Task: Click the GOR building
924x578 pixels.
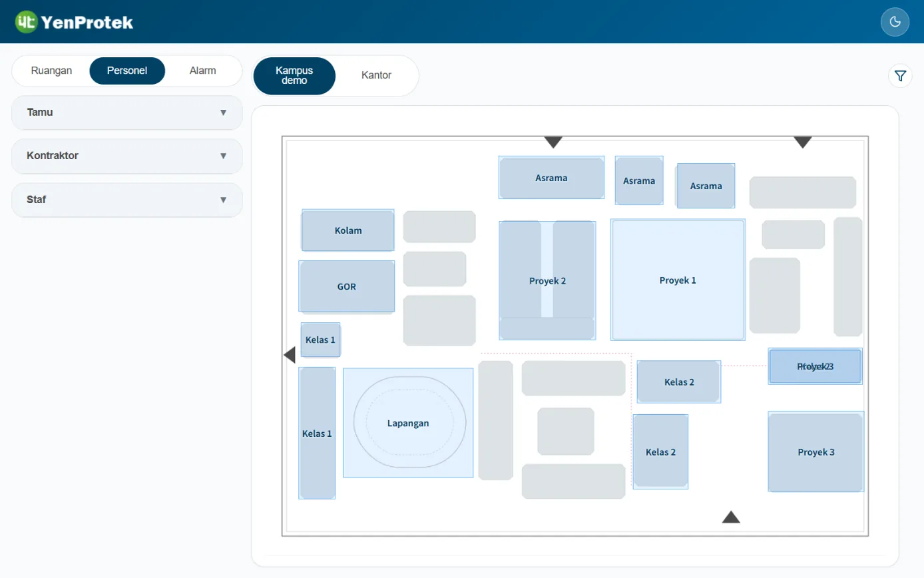Action: click(x=347, y=287)
